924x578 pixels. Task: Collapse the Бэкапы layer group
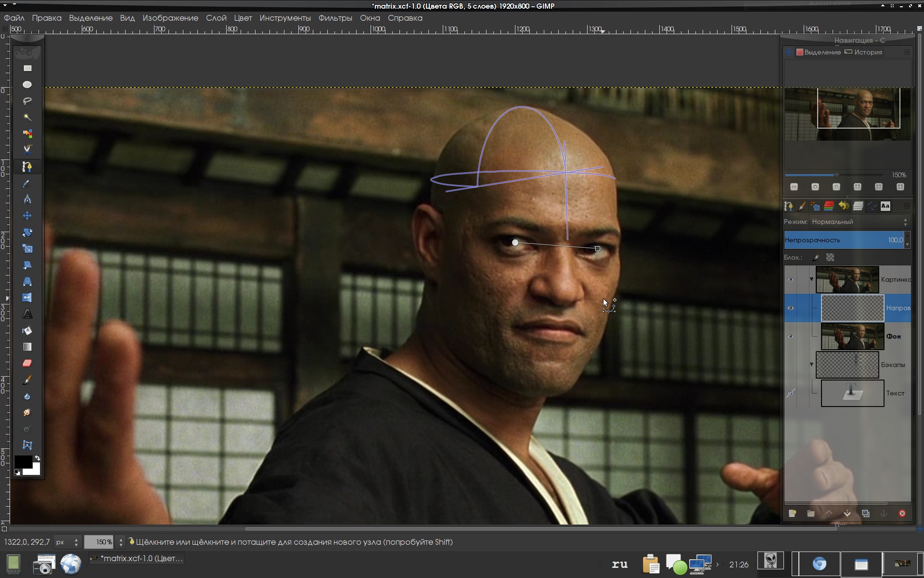pos(811,365)
